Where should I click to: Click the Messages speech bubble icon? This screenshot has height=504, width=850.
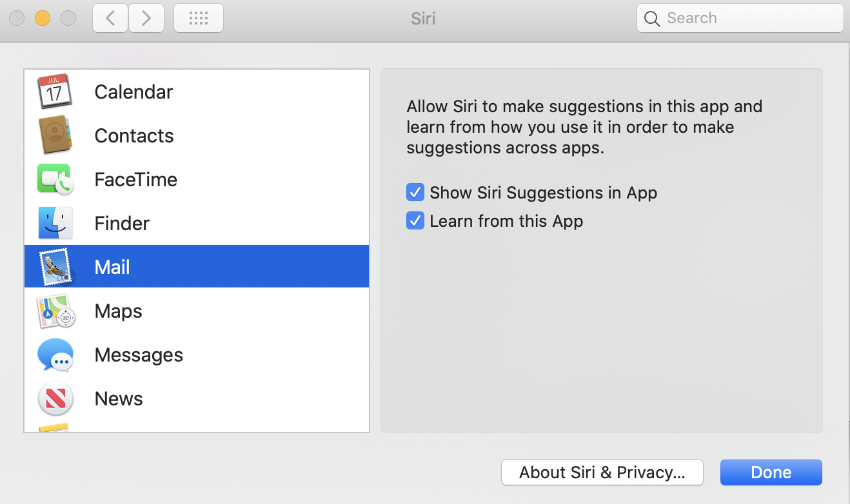(x=55, y=354)
